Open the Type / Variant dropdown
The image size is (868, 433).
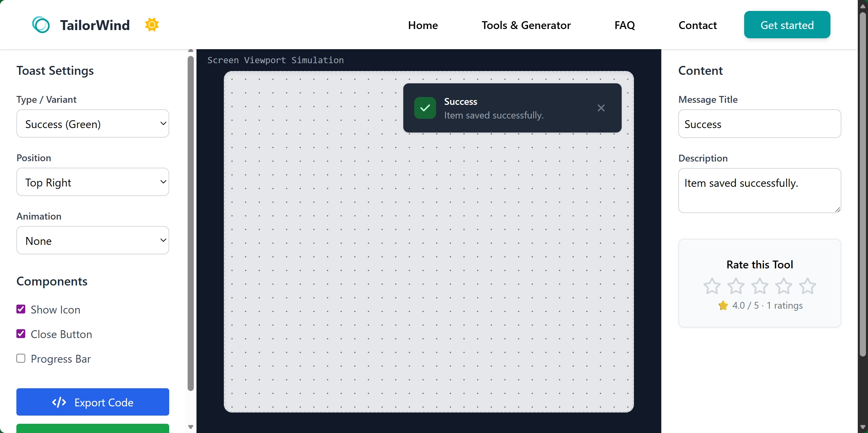[92, 124]
